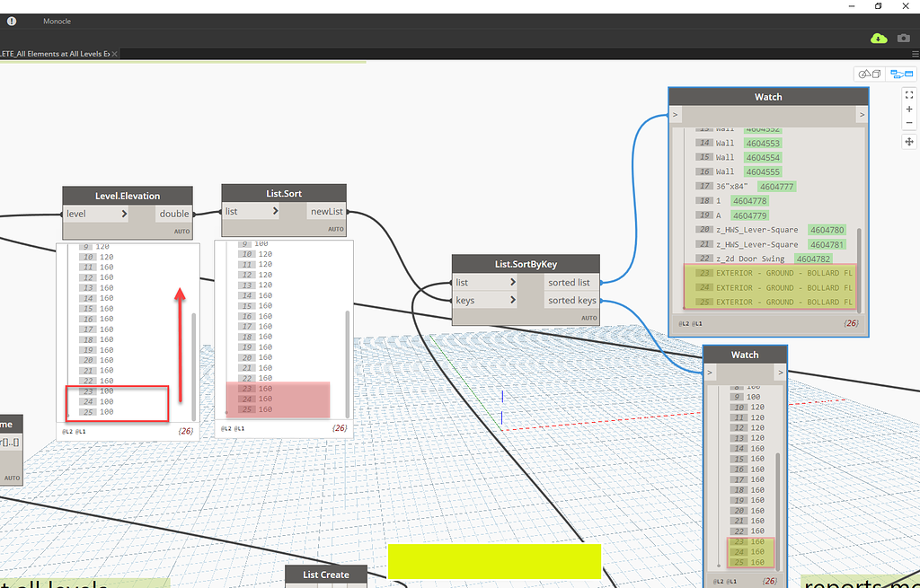Viewport: 920px width, 588px height.
Task: Select the blue graph view icon
Action: pyautogui.click(x=901, y=74)
